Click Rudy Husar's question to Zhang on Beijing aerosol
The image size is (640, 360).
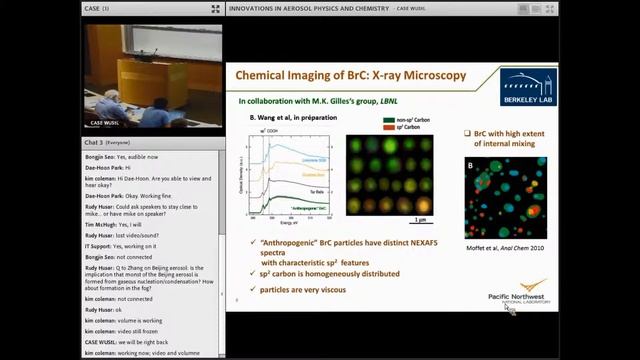pos(149,278)
